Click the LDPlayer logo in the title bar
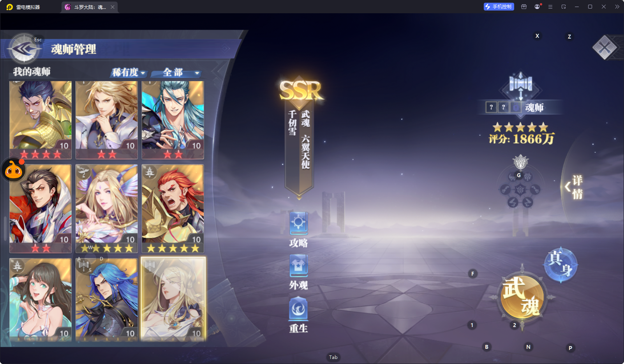The height and width of the screenshot is (364, 624). pyautogui.click(x=10, y=7)
